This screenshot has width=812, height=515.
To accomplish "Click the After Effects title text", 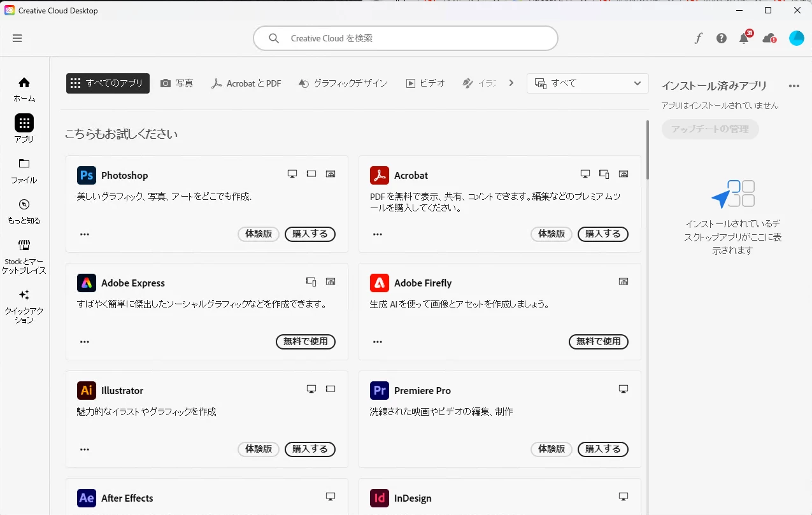I will (127, 498).
